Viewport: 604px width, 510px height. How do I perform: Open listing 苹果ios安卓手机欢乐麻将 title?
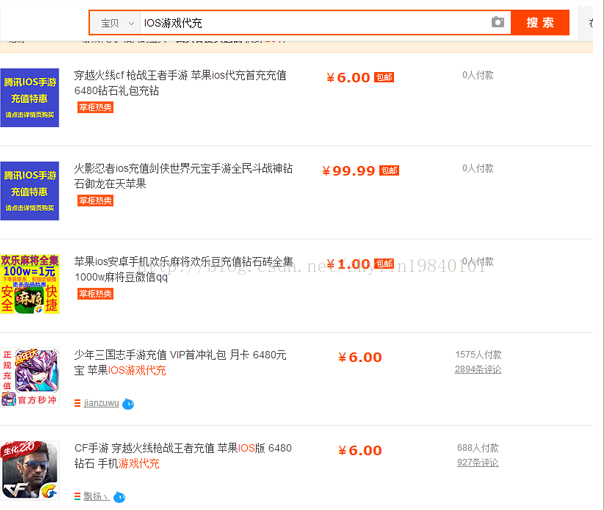(x=184, y=269)
